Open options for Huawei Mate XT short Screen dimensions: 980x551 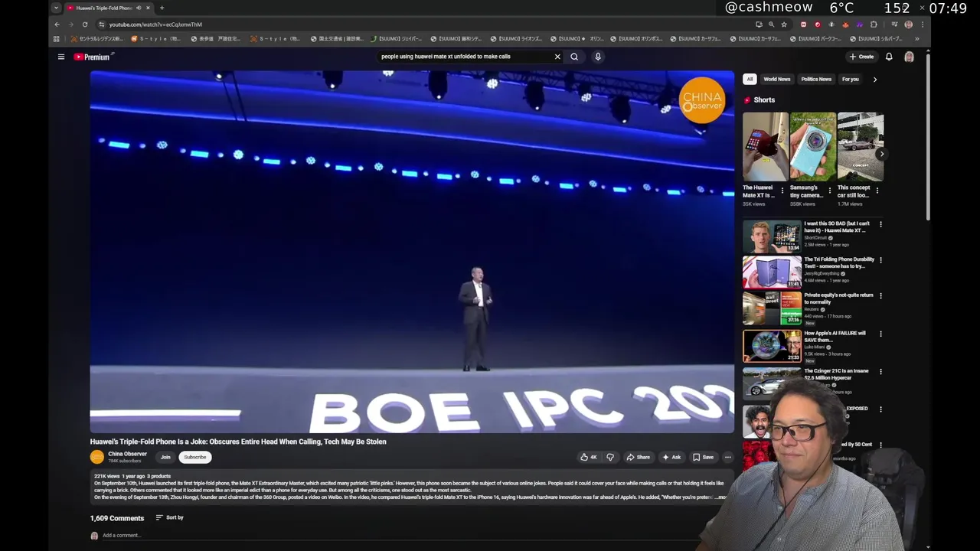[782, 190]
